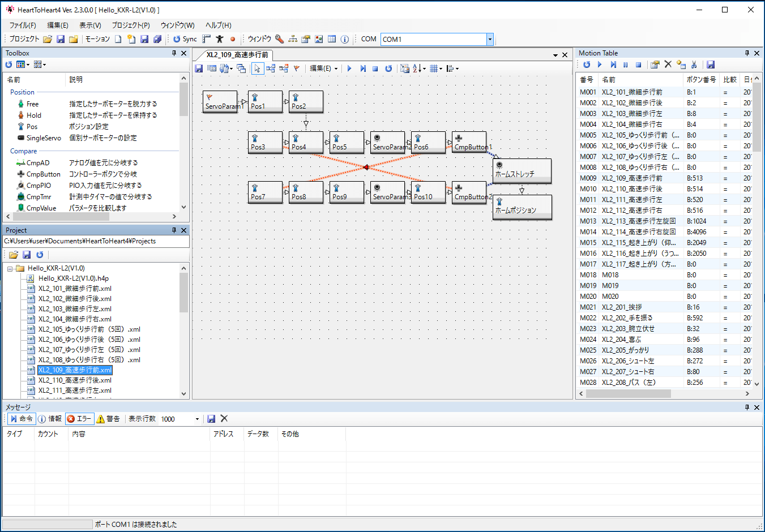This screenshot has width=765, height=532.
Task: Click the robot figure icon next to Sync
Action: [x=220, y=39]
